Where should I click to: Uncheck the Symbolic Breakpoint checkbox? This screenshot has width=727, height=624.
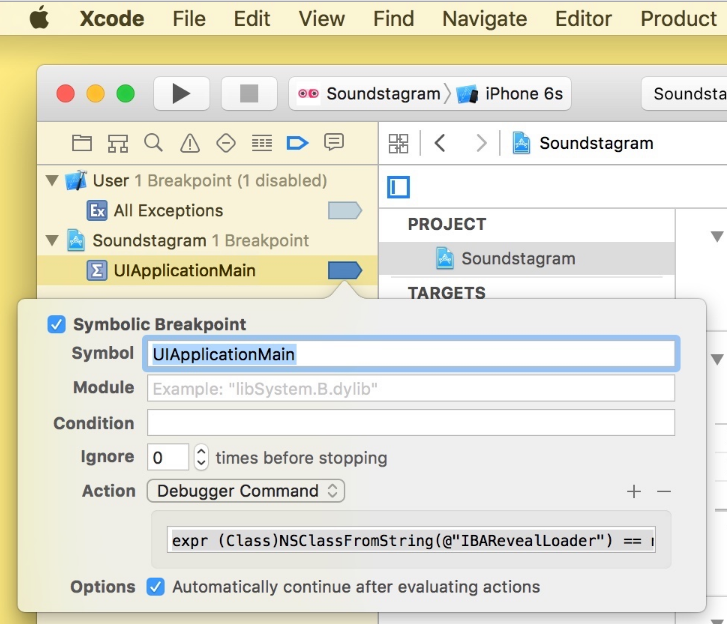(x=57, y=324)
